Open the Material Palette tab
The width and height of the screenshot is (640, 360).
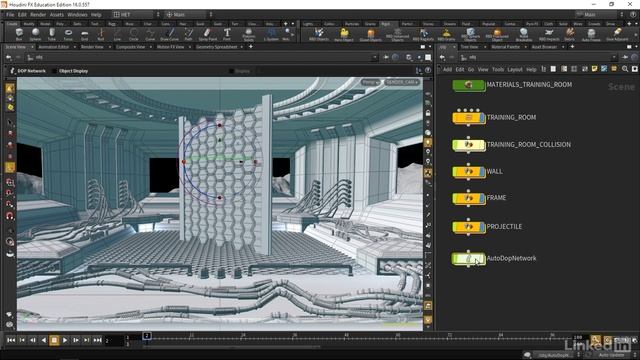pyautogui.click(x=505, y=47)
